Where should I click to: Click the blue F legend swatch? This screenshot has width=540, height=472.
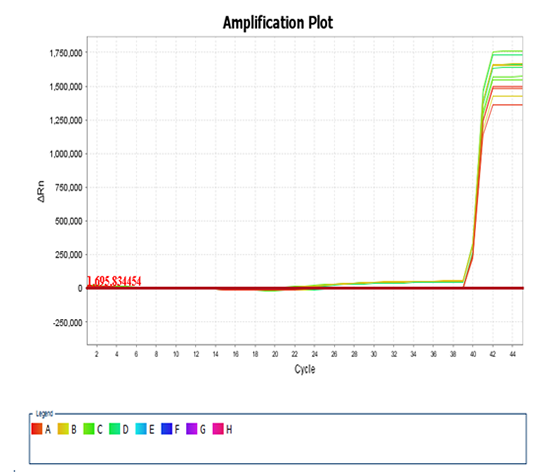(x=167, y=429)
